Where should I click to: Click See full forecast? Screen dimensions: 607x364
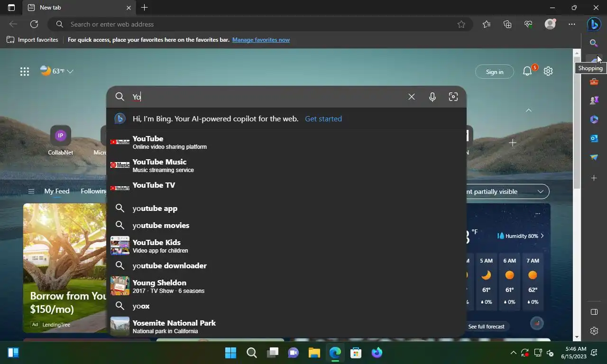(486, 326)
